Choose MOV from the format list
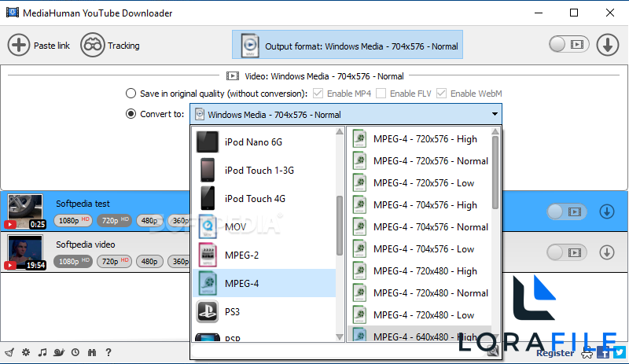This screenshot has height=364, width=629. [264, 226]
